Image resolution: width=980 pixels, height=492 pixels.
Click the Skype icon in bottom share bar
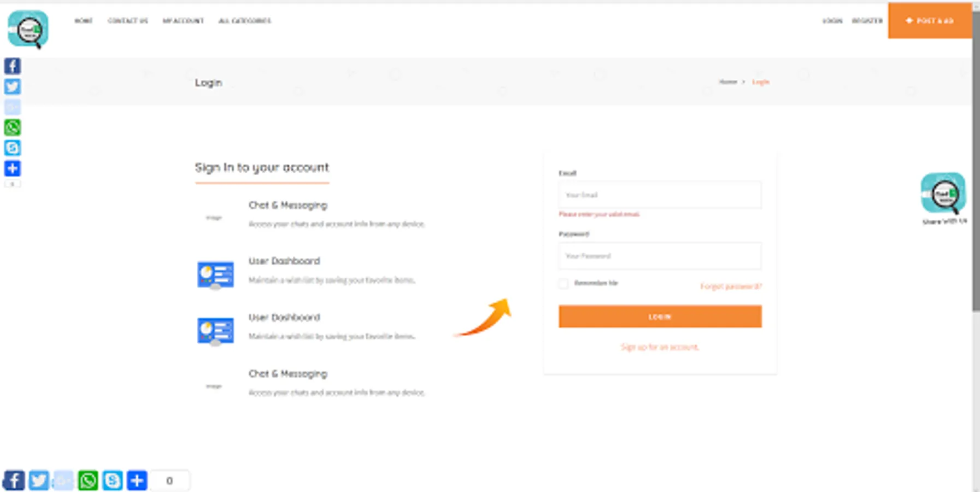[x=113, y=481]
